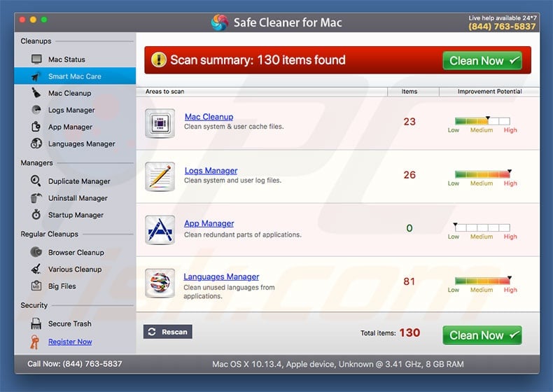The image size is (553, 392).
Task: Click the green zoom window button
Action: coord(44,20)
